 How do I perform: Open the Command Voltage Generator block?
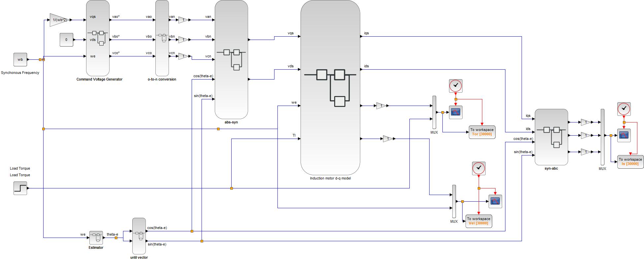click(98, 38)
